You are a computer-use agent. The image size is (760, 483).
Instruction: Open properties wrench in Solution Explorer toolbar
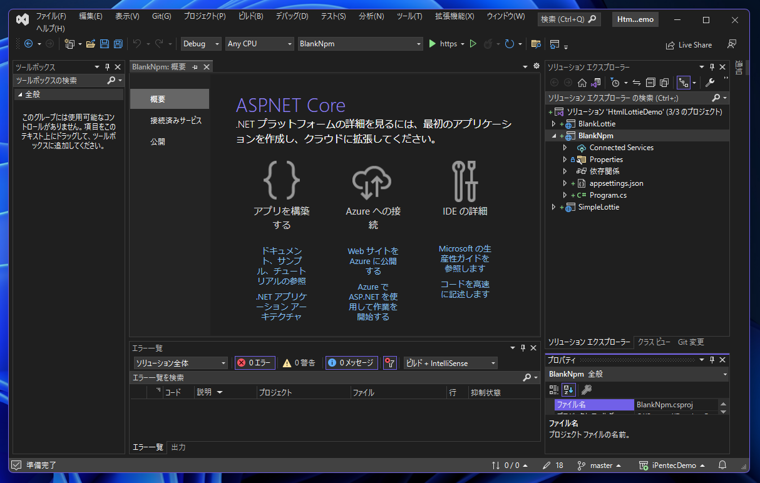[x=710, y=83]
